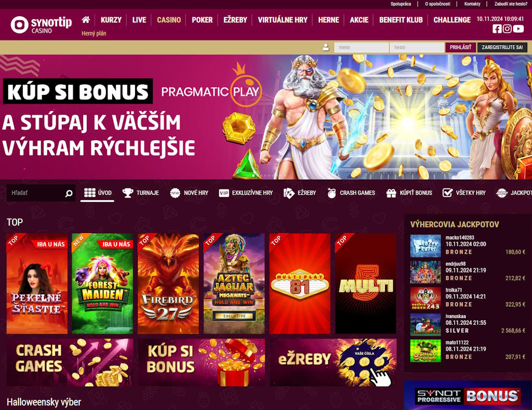Open the Facebook social icon

tap(497, 29)
